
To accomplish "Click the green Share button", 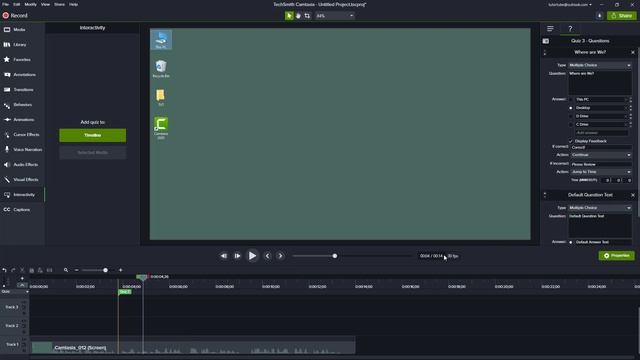I will pyautogui.click(x=621, y=16).
